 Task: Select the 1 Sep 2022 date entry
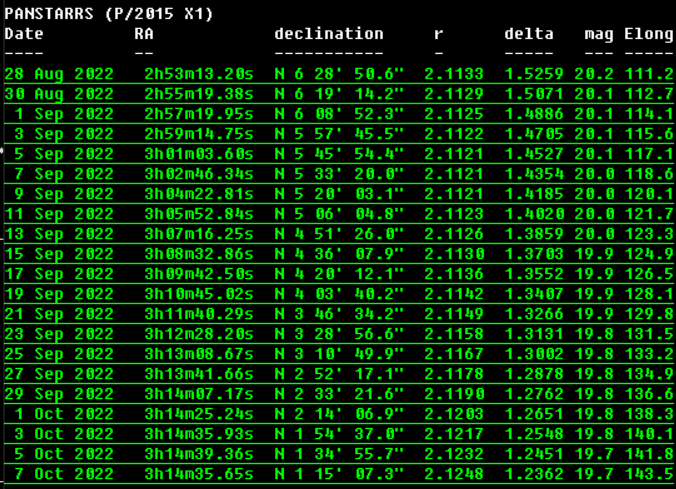59,112
